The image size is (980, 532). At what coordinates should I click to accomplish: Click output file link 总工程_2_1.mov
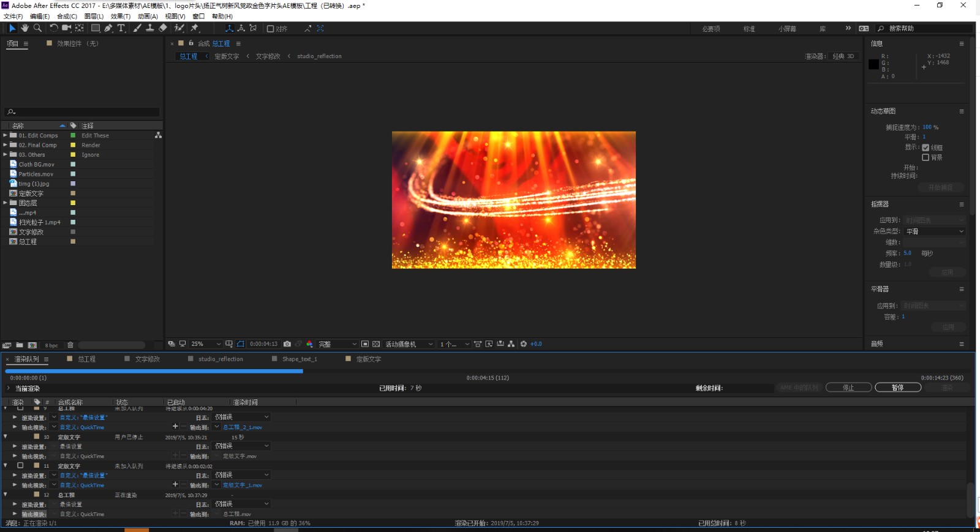point(243,427)
